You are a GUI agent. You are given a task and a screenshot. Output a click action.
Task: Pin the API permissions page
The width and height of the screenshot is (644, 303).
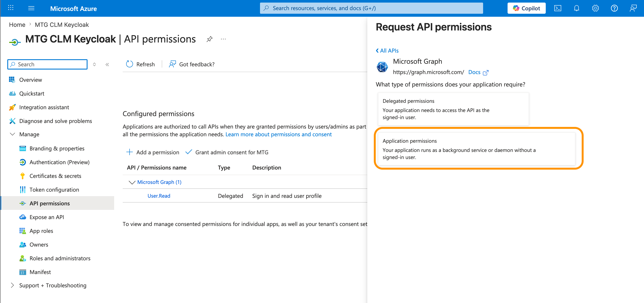click(x=210, y=39)
